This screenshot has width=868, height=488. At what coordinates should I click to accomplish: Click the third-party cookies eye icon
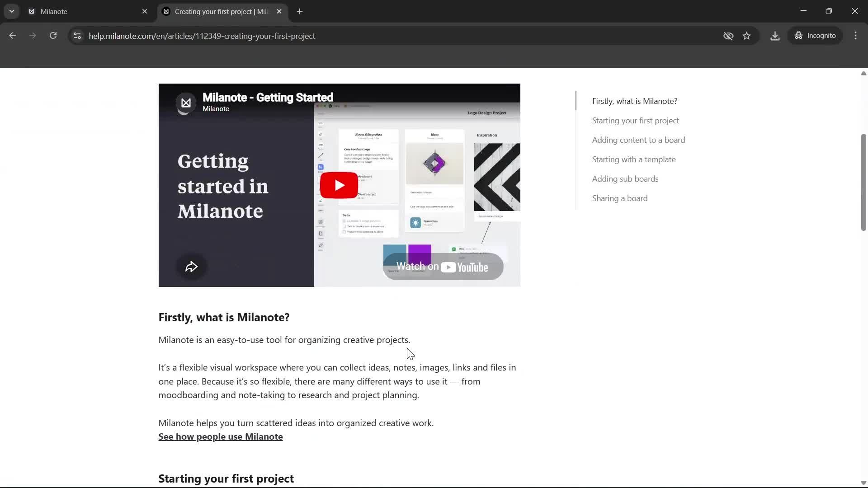728,36
